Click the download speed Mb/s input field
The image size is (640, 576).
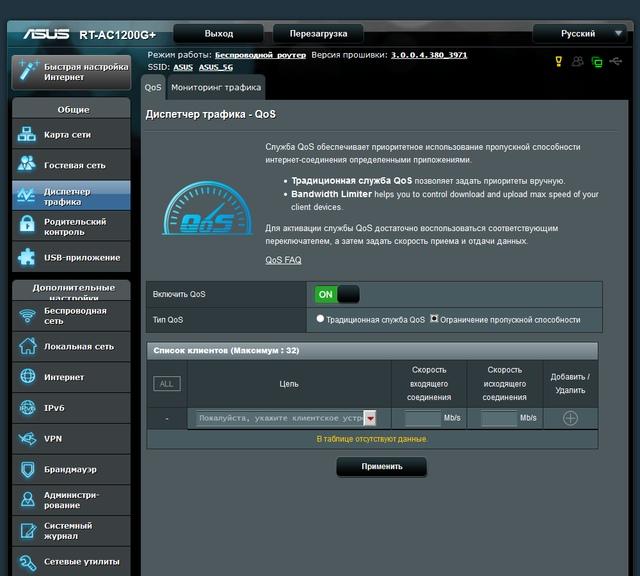coord(423,418)
